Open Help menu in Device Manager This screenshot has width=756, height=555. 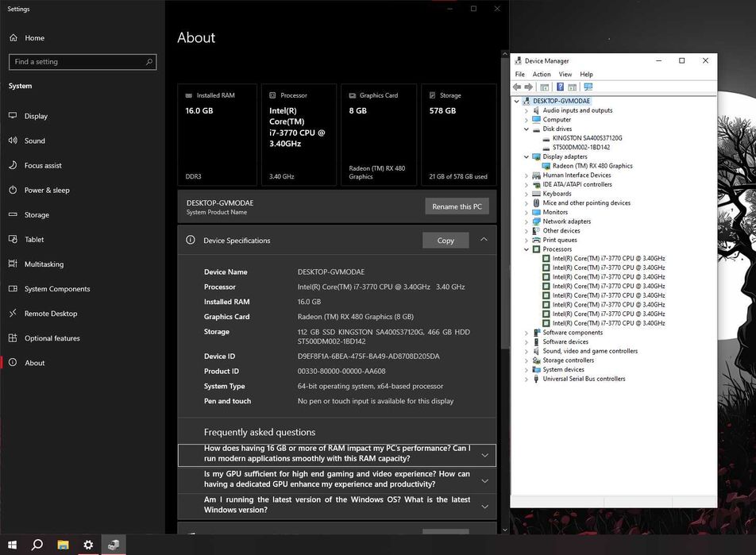(x=586, y=75)
